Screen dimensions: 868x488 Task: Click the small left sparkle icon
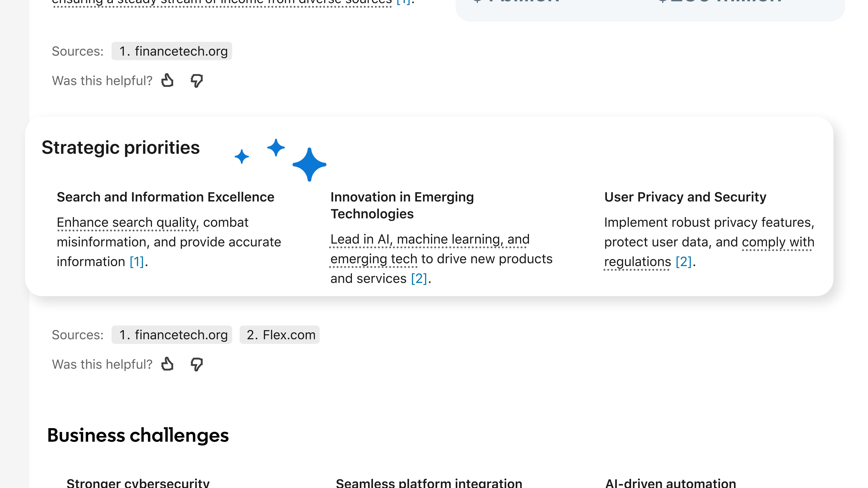(242, 157)
